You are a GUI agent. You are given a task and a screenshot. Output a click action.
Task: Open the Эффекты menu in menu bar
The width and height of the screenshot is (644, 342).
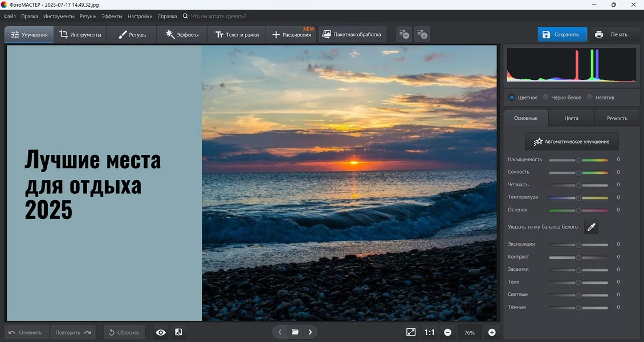pos(112,17)
